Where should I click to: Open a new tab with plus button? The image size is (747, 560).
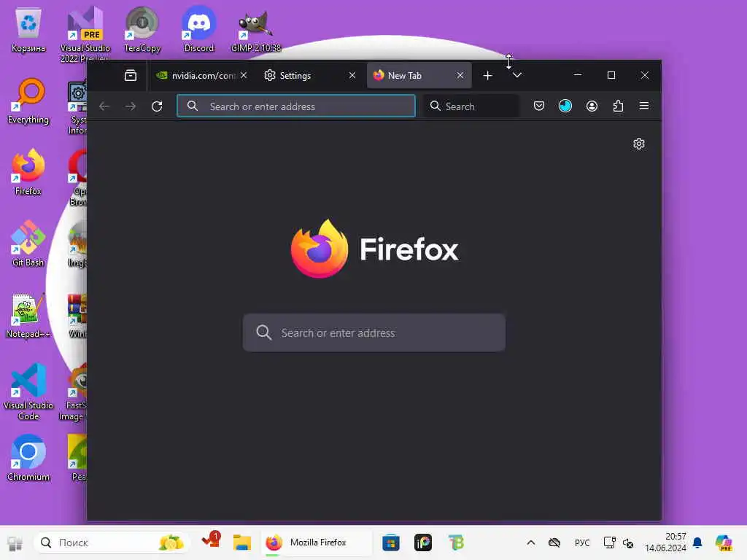coord(487,75)
